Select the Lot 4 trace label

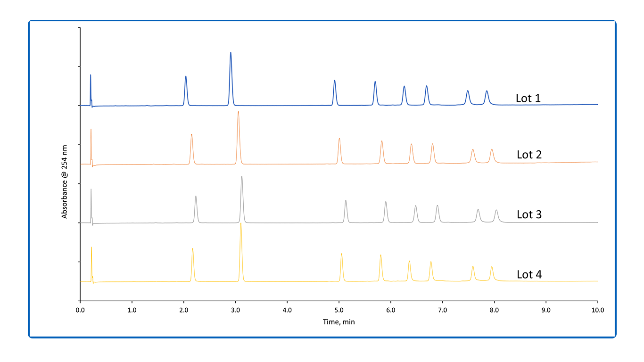[529, 274]
